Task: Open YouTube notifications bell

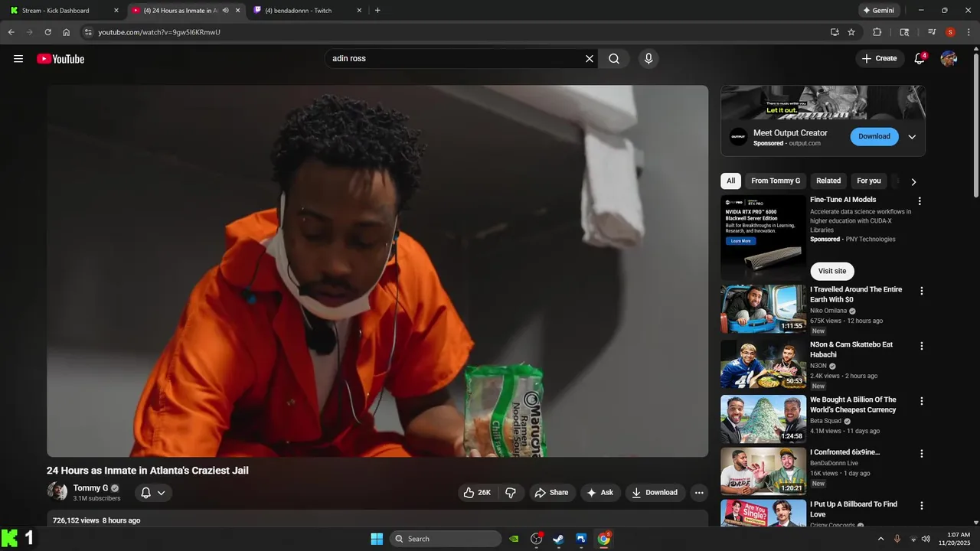Action: click(920, 58)
